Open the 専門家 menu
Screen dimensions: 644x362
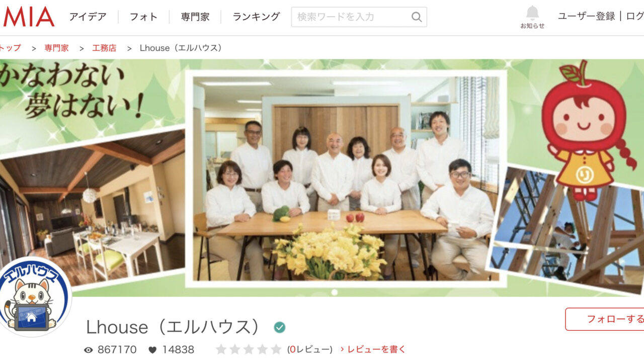195,17
